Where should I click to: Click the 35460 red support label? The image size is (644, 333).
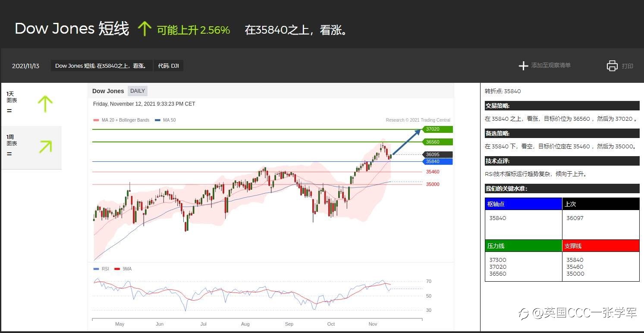pos(433,172)
